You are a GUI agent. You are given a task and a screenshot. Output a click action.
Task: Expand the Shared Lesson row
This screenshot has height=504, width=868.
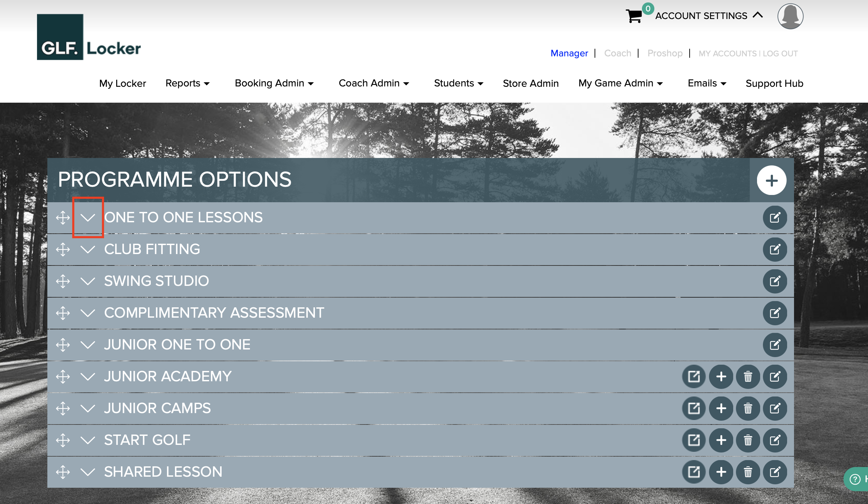coord(88,472)
